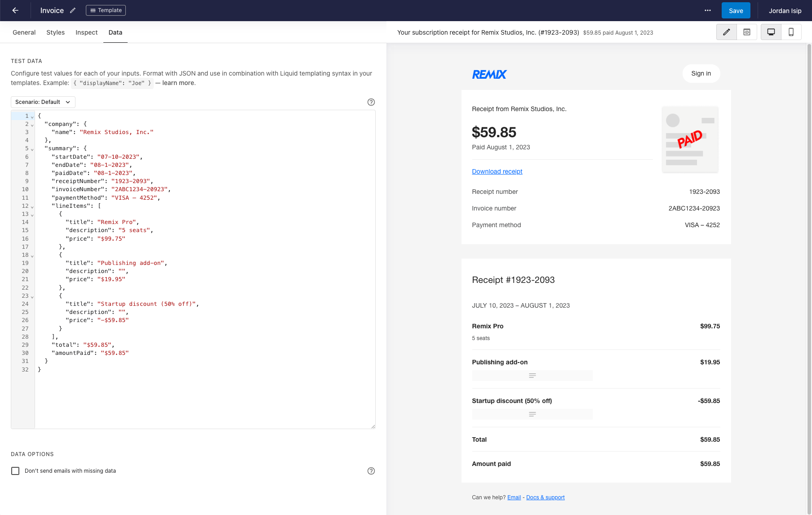Click the back arrow icon
This screenshot has height=515, width=812.
coord(15,10)
